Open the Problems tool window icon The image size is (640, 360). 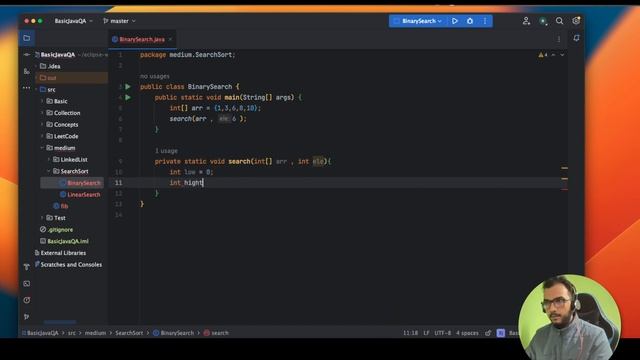coord(27,300)
